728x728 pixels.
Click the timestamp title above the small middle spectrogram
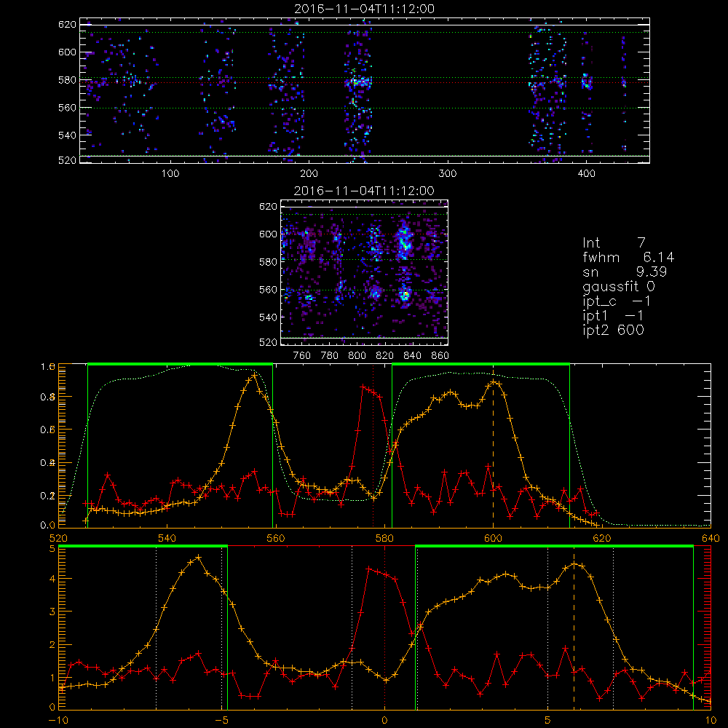[365, 191]
